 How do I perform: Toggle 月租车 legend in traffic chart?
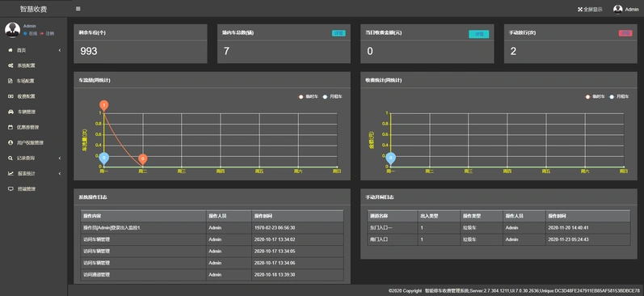332,96
